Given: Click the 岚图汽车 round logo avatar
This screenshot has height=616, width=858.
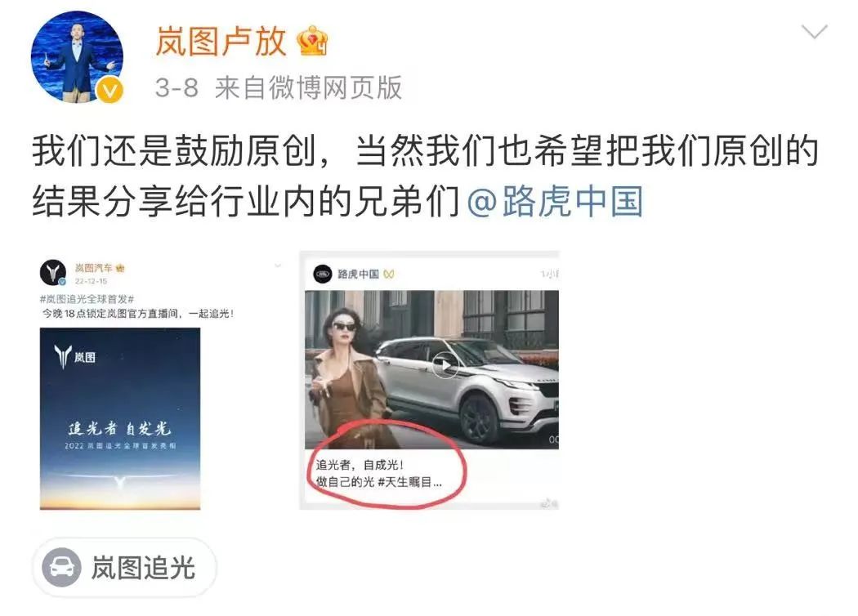Looking at the screenshot, I should pyautogui.click(x=53, y=272).
